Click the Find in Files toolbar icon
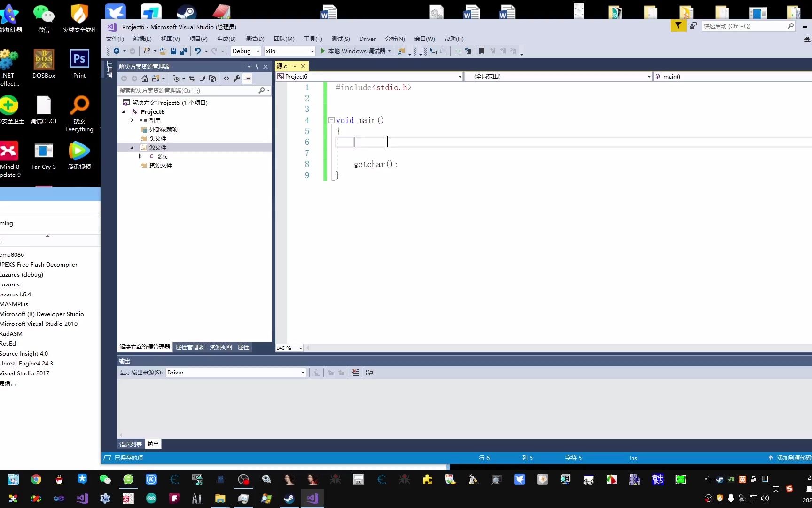 coord(401,51)
